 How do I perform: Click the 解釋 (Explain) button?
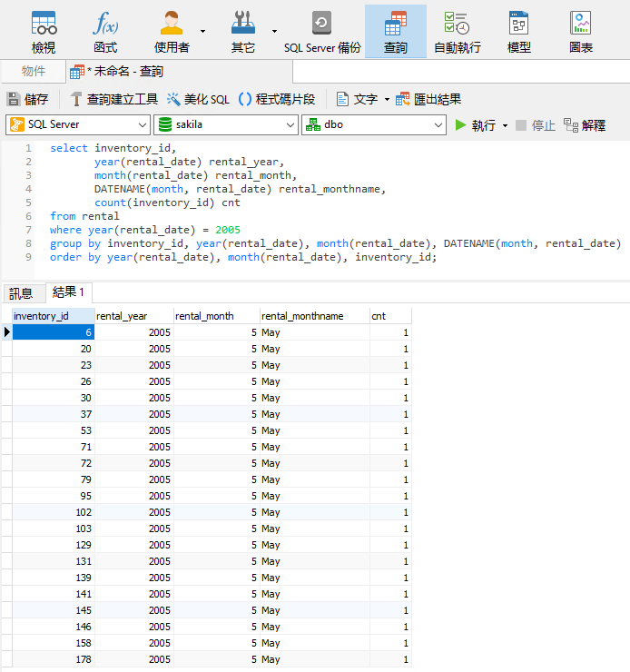point(584,125)
